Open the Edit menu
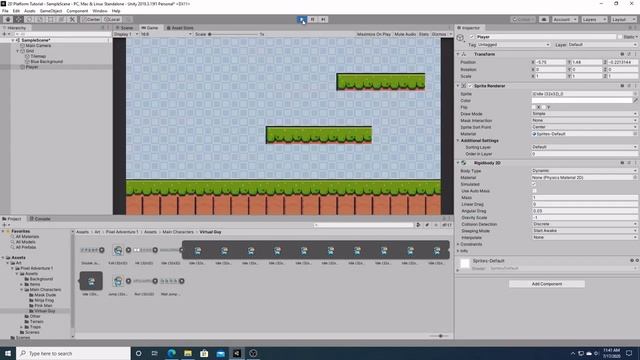The image size is (640, 360). click(x=16, y=11)
